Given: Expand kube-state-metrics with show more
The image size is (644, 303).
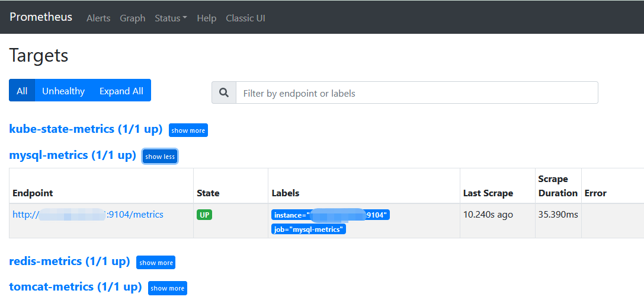Looking at the screenshot, I should pos(188,130).
